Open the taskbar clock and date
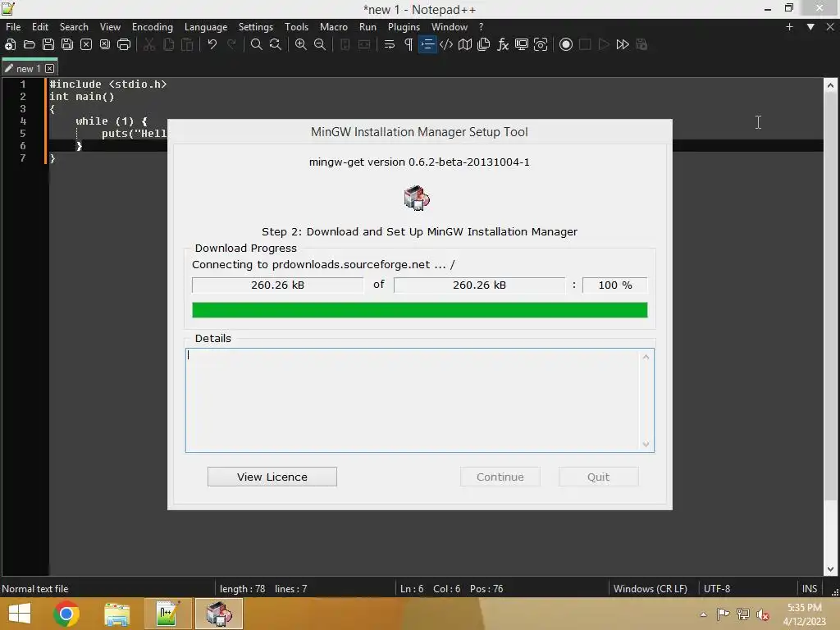This screenshot has width=840, height=630. coord(804,614)
